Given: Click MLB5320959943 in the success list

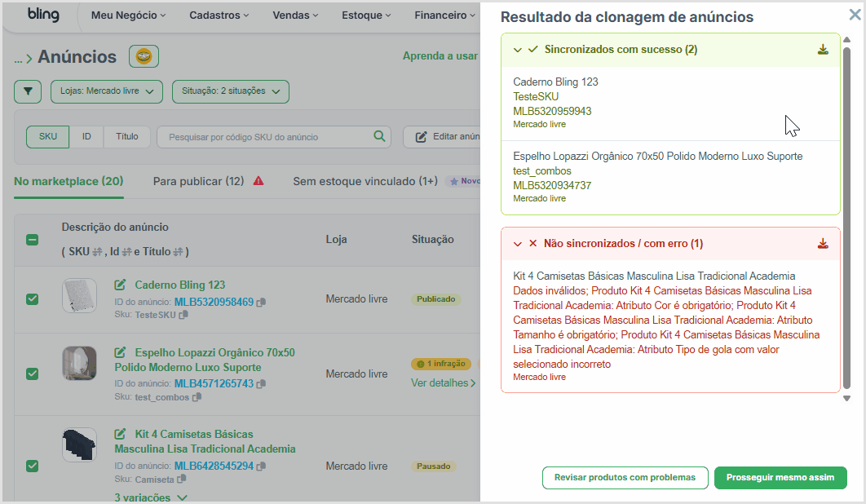Looking at the screenshot, I should (x=552, y=111).
